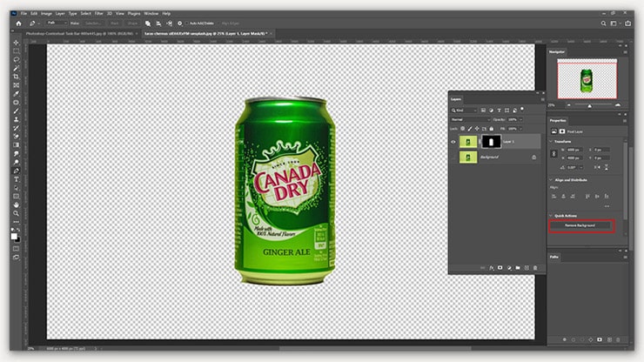This screenshot has height=362, width=644.
Task: Select the Lasso tool
Action: point(16,59)
